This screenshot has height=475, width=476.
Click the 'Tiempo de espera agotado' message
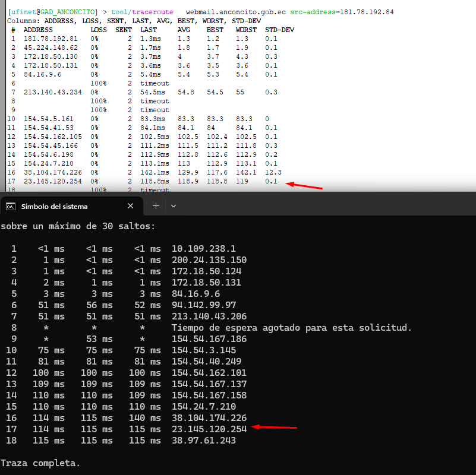click(291, 328)
